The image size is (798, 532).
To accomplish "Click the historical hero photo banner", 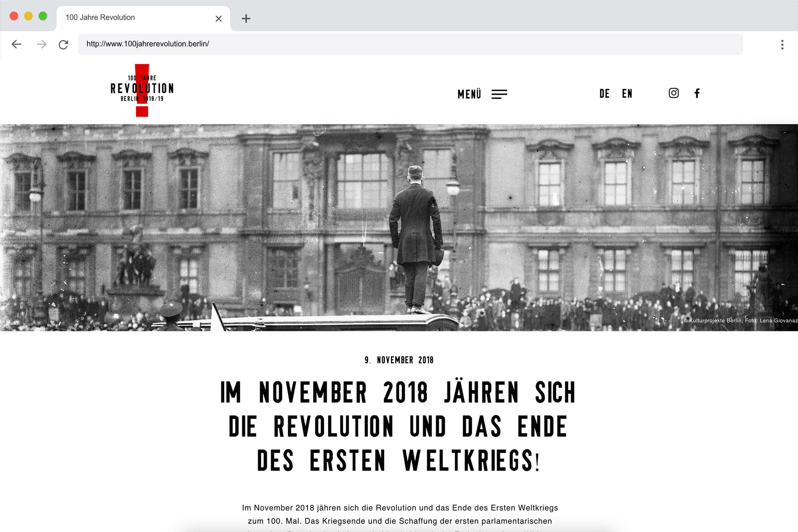I will point(399,228).
